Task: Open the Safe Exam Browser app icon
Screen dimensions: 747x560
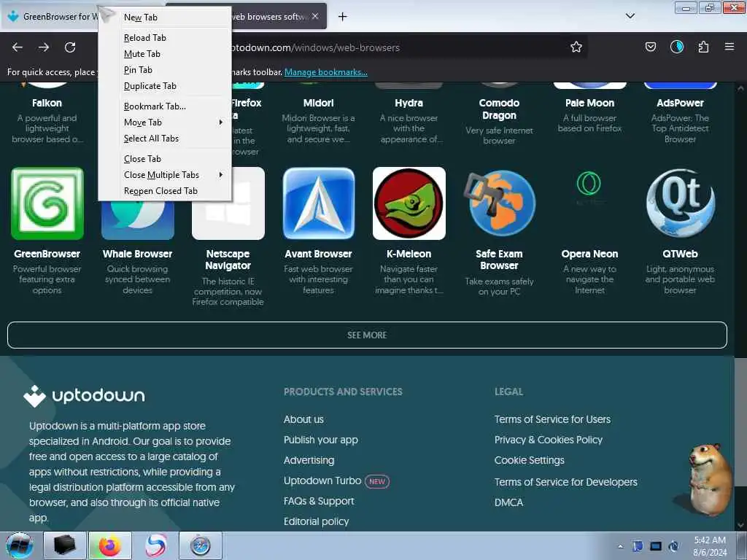Action: [499, 203]
